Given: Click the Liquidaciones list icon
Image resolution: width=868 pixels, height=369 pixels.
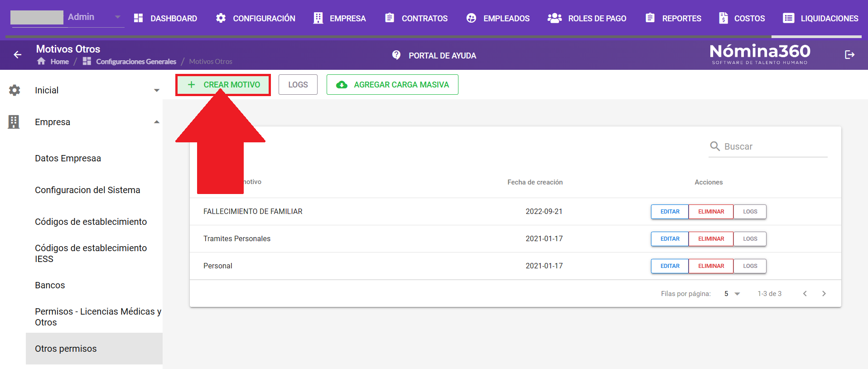Looking at the screenshot, I should pyautogui.click(x=789, y=18).
